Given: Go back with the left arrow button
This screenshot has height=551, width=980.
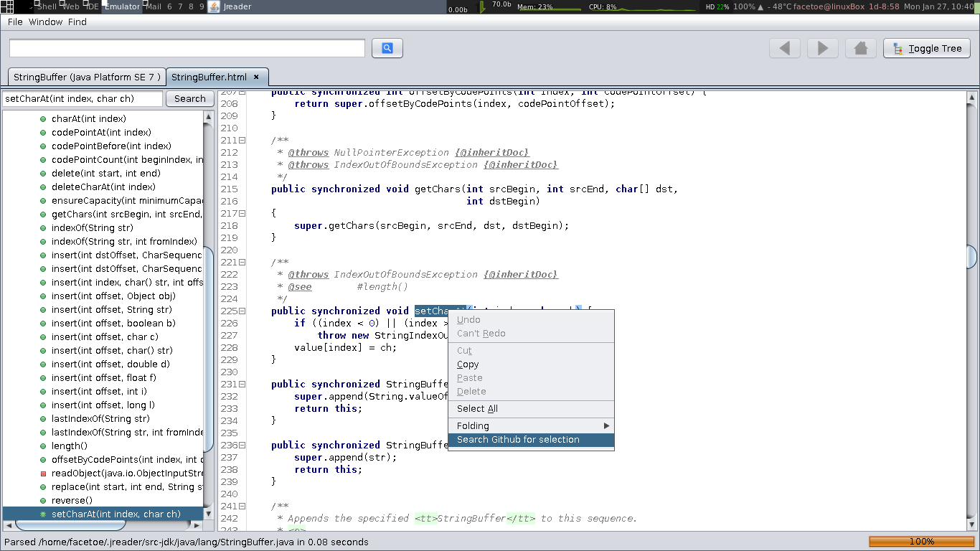Looking at the screenshot, I should 785,48.
